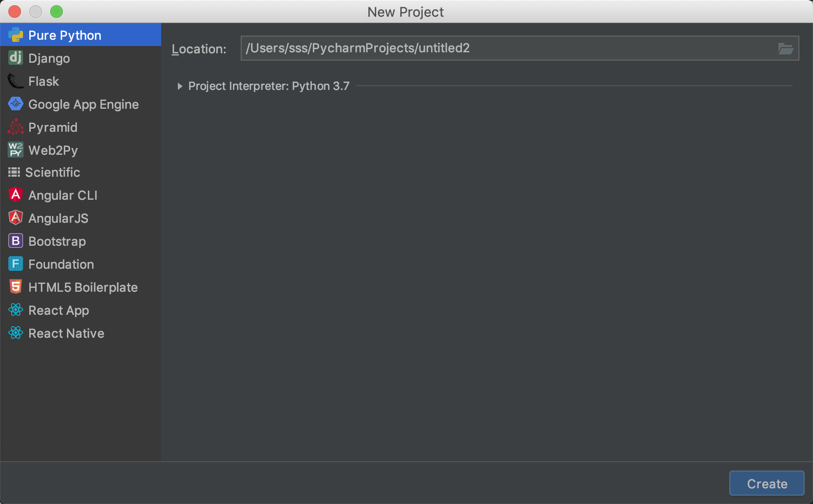Choose the Flask project type label
Image resolution: width=813 pixels, height=504 pixels.
(x=43, y=82)
